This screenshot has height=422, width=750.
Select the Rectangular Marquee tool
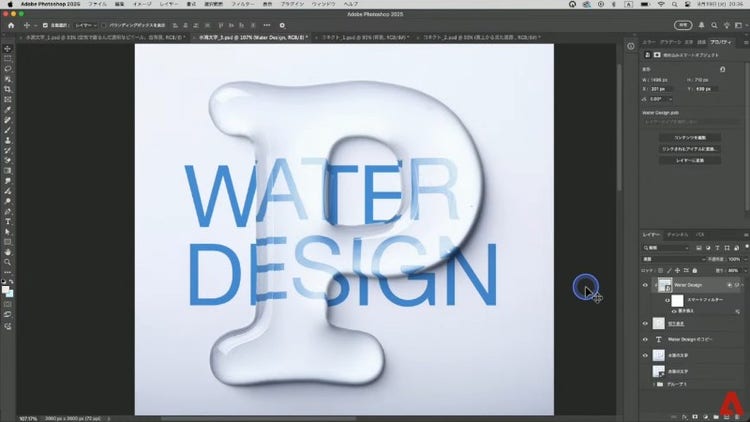(x=8, y=58)
